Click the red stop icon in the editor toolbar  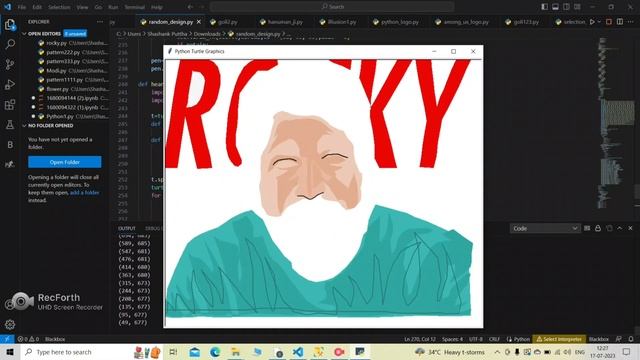click(609, 22)
